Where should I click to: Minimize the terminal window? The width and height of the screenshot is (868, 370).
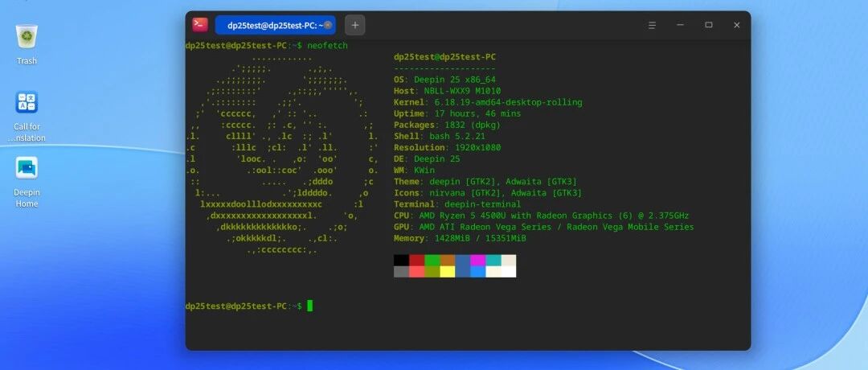click(x=681, y=25)
